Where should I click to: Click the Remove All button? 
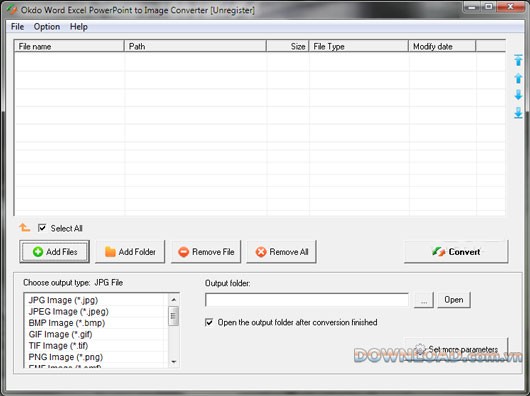click(282, 252)
